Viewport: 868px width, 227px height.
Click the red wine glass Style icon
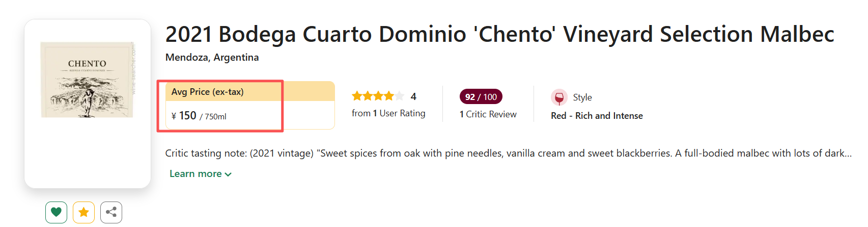pos(559,97)
